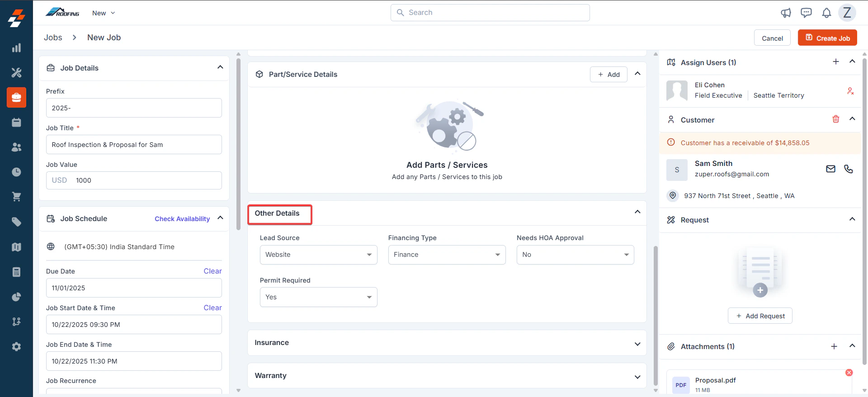Open the Zuper logo home icon
Screen dimensions: 868x397
pyautogui.click(x=16, y=18)
